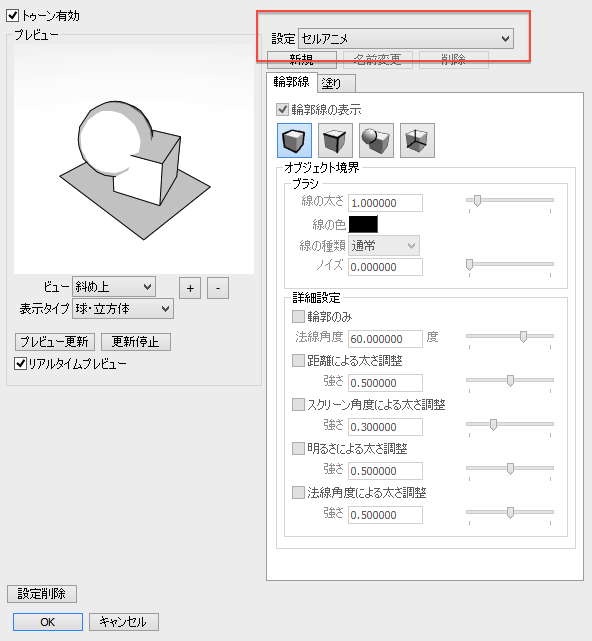This screenshot has width=592, height=641.
Task: Disable the リアルタイムプレビュー checkbox
Action: (x=20, y=363)
